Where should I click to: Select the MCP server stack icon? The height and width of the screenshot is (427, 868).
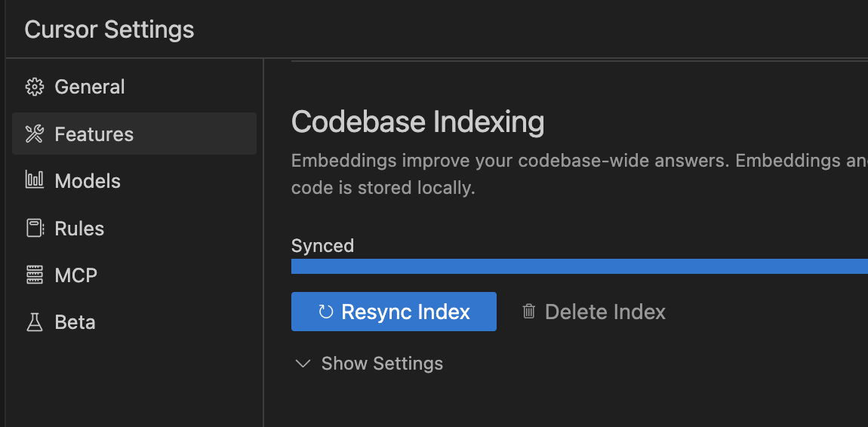(x=34, y=275)
